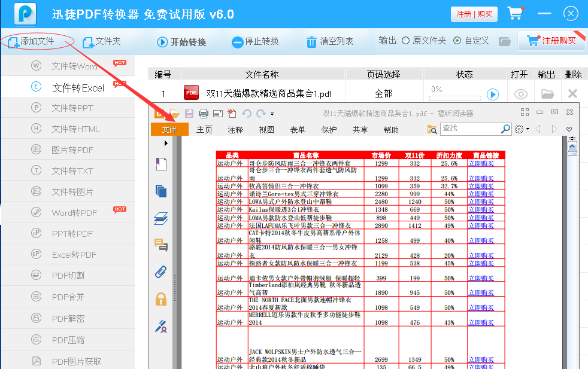Open the bookmarks panel icon
Viewport: 588px width, 369px height.
pos(161,164)
